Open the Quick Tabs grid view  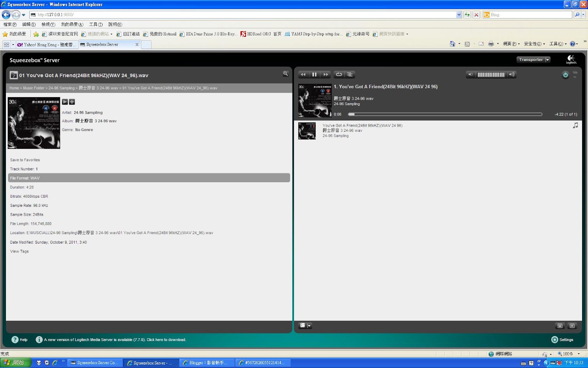pyautogui.click(x=6, y=45)
